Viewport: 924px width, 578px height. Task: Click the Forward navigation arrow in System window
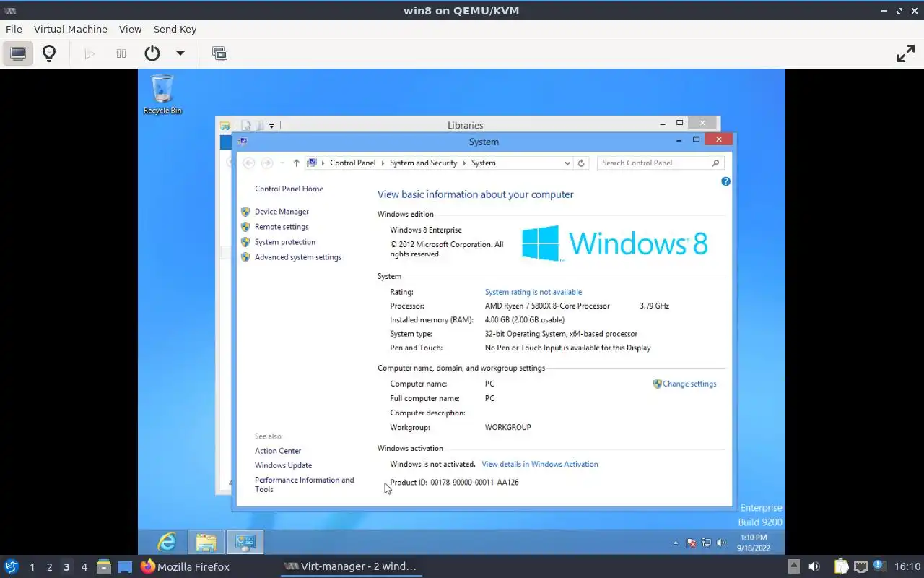(267, 163)
